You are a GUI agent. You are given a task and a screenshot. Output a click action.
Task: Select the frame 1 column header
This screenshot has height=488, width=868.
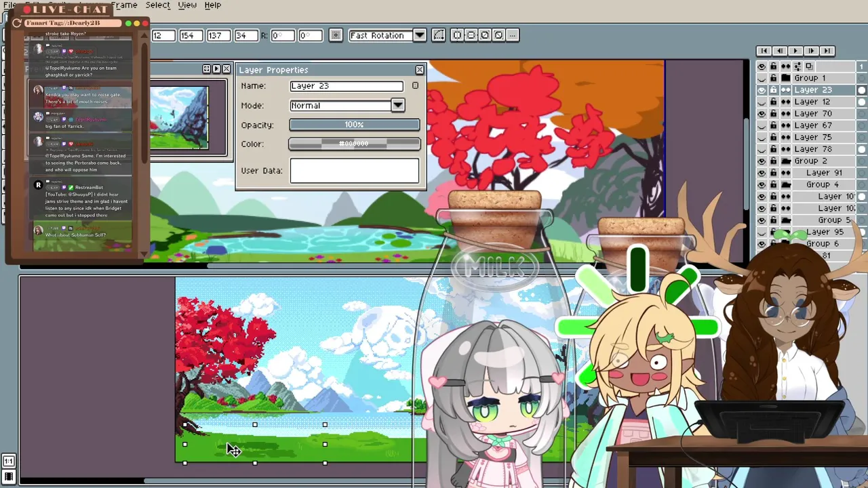click(862, 66)
